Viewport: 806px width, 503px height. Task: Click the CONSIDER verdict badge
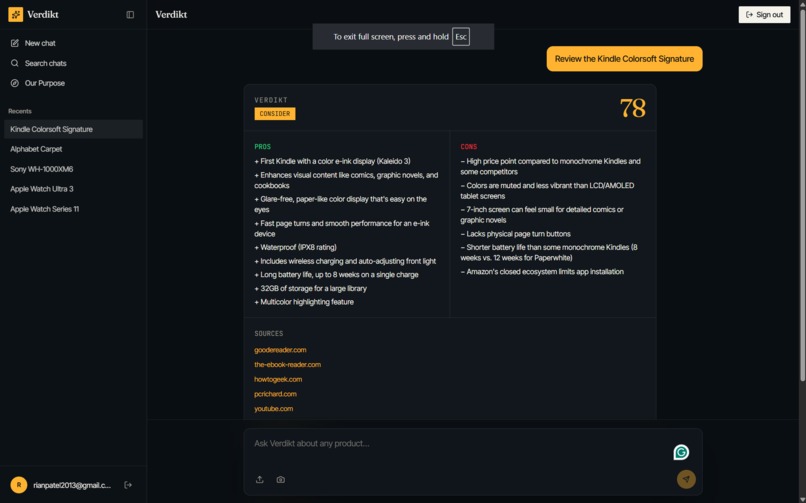coord(274,114)
